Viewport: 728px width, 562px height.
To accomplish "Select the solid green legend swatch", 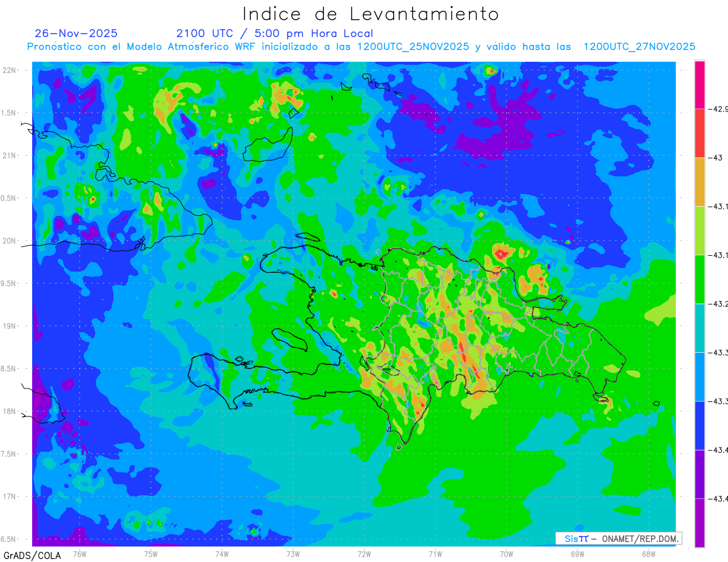I will click(x=699, y=279).
